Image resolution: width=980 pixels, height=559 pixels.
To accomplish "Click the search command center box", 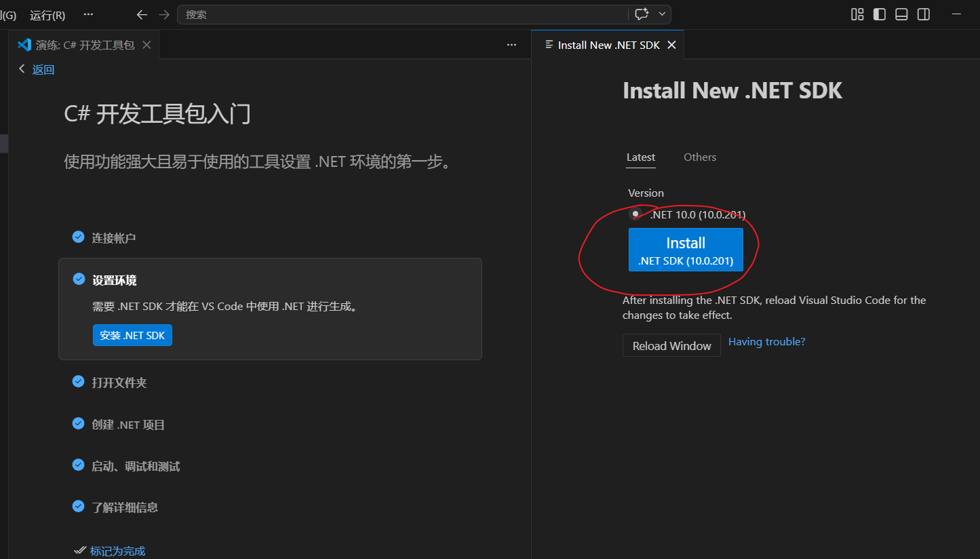I will [403, 14].
